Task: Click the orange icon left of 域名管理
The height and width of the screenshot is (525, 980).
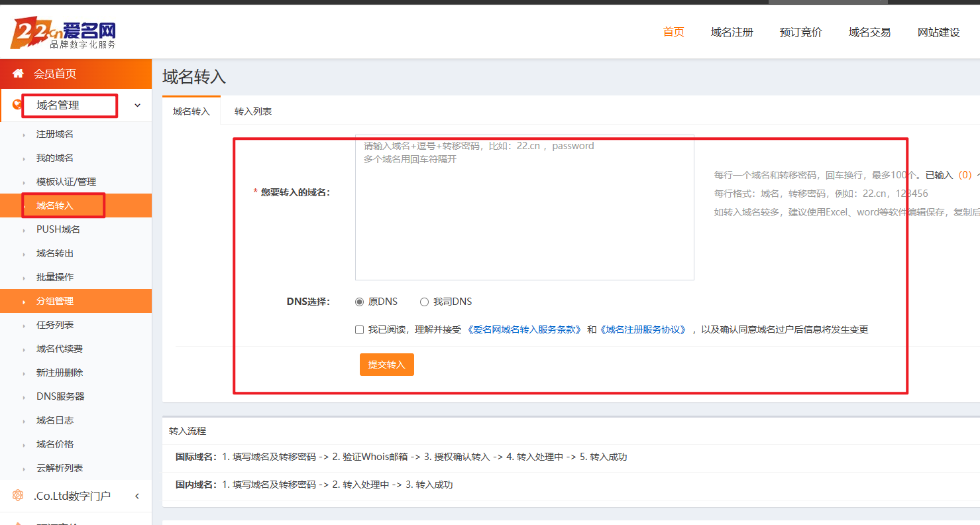Action: pos(17,105)
